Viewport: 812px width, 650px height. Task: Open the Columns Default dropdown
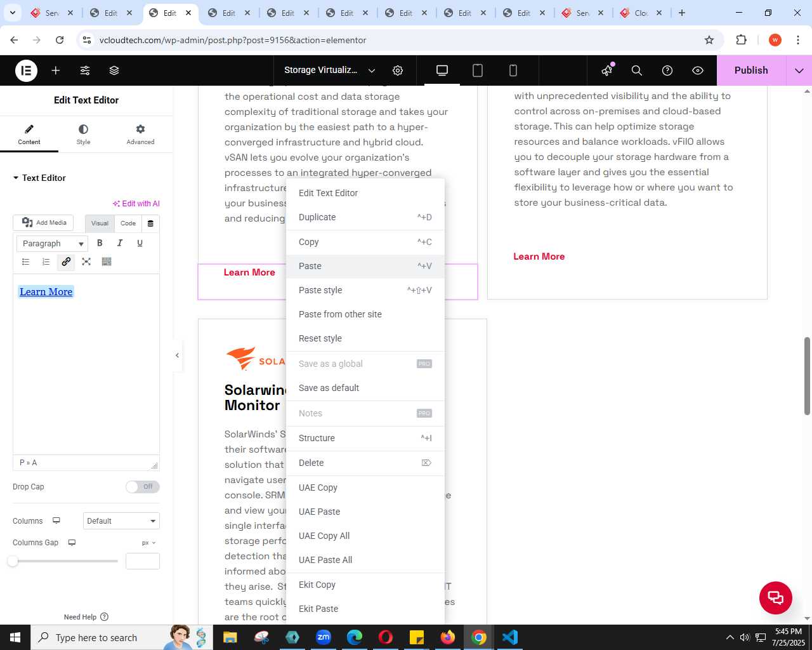click(121, 521)
